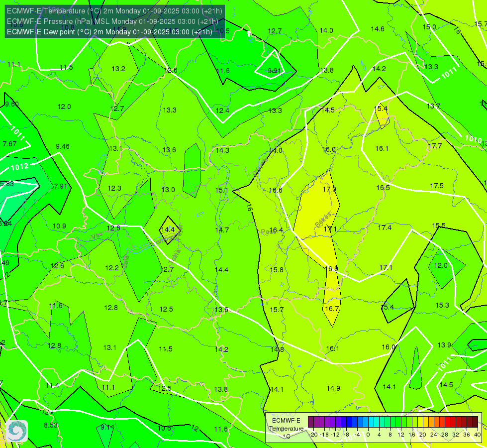This screenshot has width=487, height=448.
Task: Click the 15.3 temperature value
Action: [x=442, y=305]
